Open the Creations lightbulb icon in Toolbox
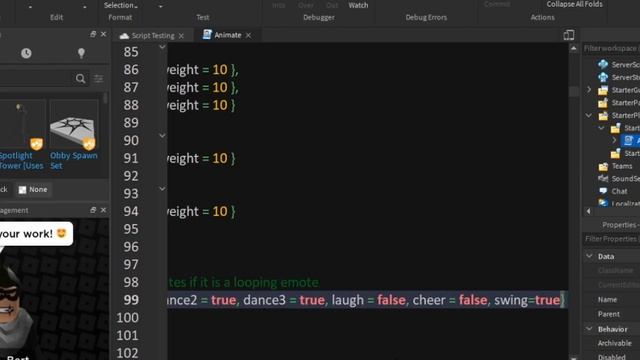Screen dimensions: 640x360 tap(81, 53)
